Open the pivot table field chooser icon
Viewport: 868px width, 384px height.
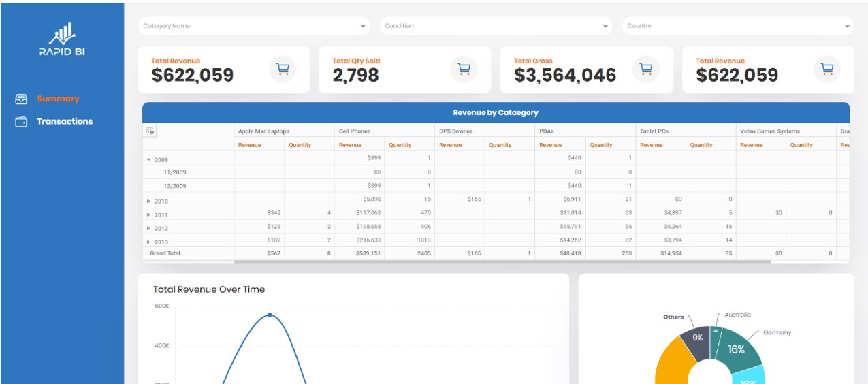[150, 131]
